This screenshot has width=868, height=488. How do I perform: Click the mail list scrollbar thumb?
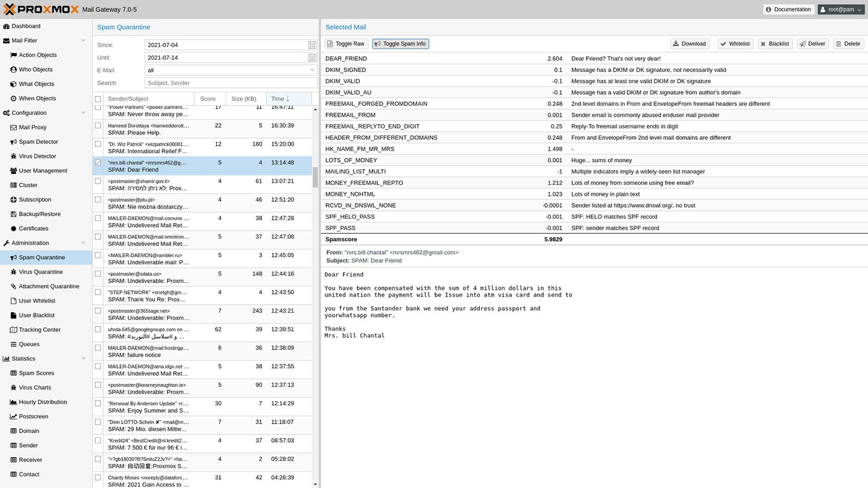tap(315, 178)
